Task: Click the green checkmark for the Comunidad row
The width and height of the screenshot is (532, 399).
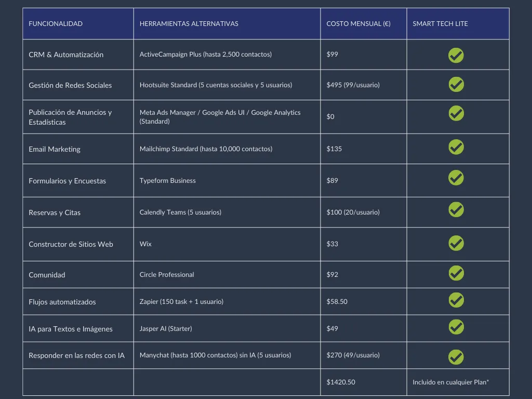Action: pos(456,273)
